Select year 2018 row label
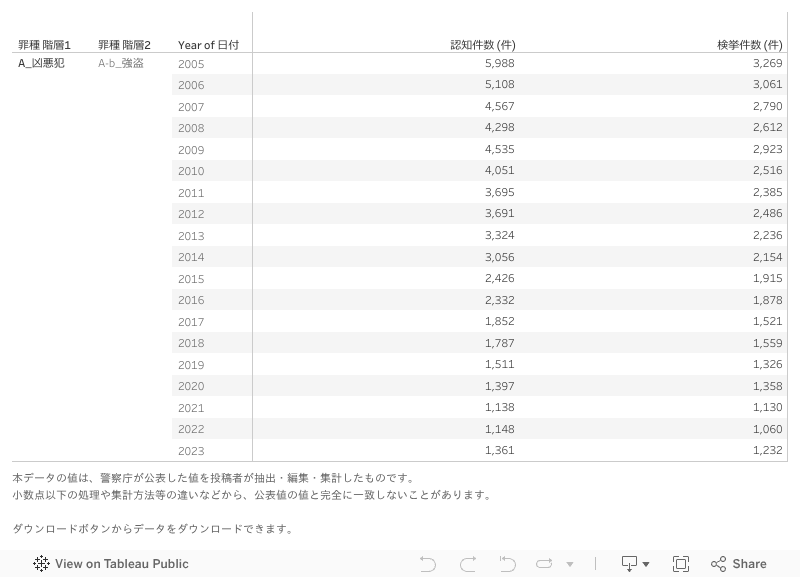The height and width of the screenshot is (577, 800). point(191,343)
